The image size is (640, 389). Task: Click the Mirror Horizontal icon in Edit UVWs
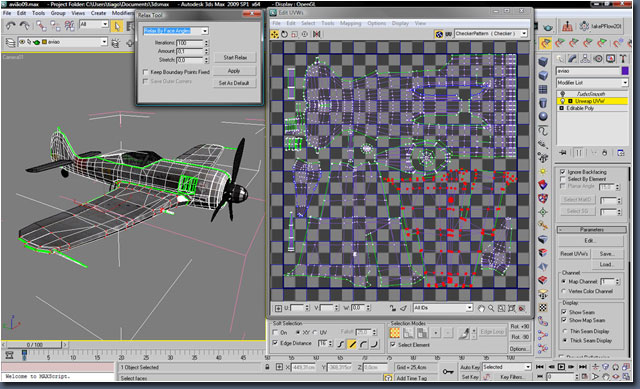[317, 34]
